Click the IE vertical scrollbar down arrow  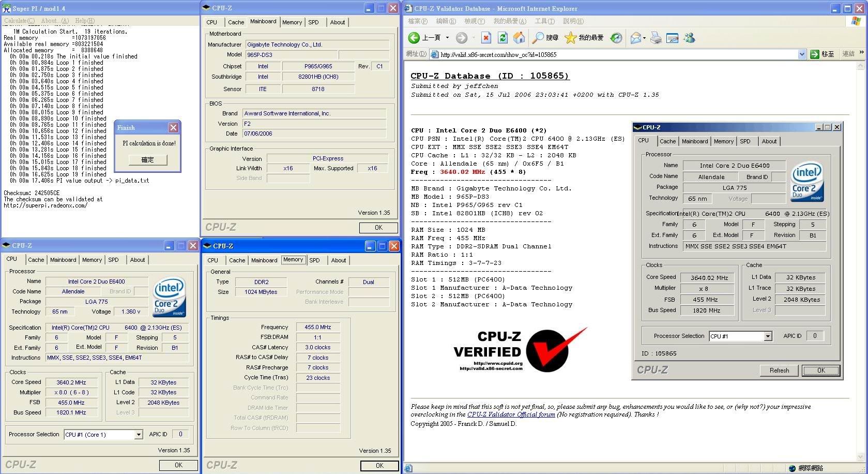(861, 457)
